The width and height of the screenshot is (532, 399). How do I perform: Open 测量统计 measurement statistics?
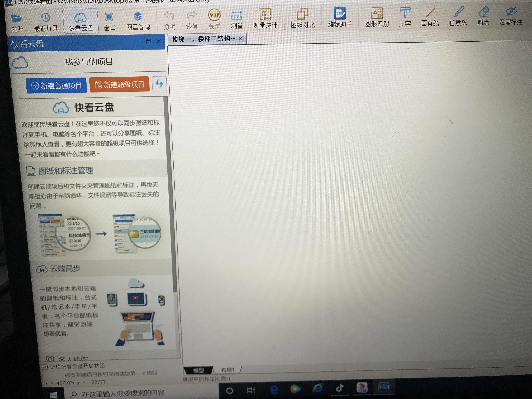[x=265, y=18]
